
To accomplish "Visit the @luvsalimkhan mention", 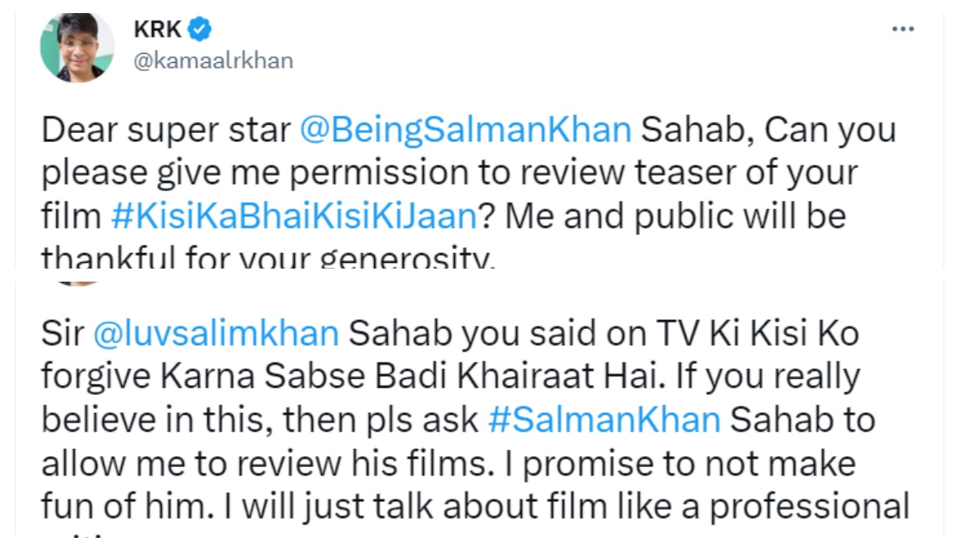I will pyautogui.click(x=216, y=333).
